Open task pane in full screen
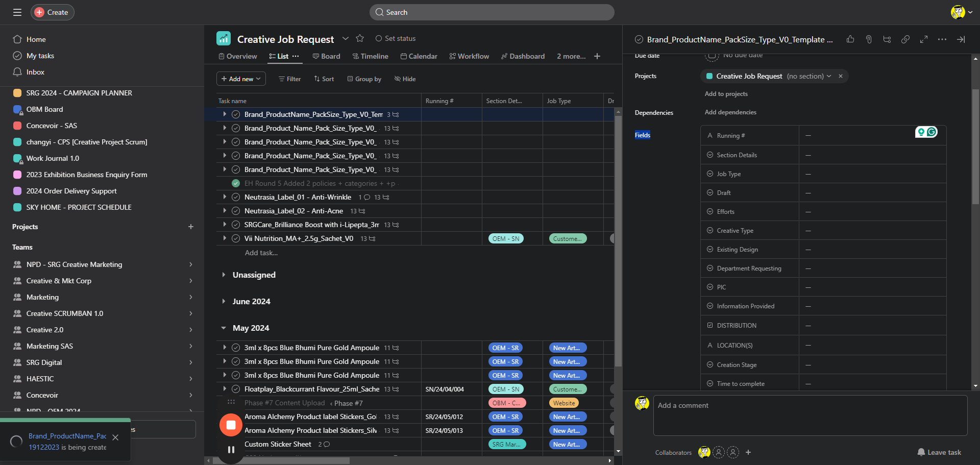This screenshot has width=980, height=465. coord(924,39)
